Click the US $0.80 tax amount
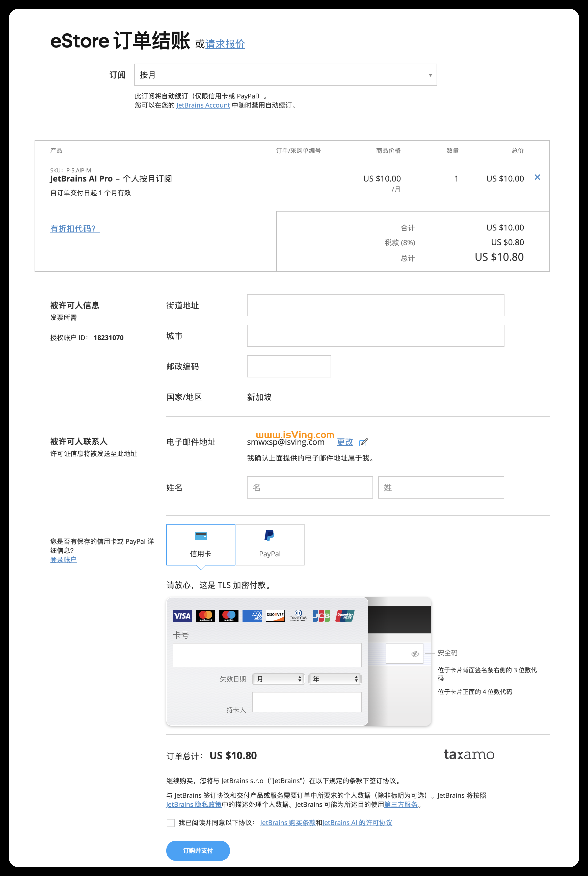The image size is (588, 876). click(507, 242)
